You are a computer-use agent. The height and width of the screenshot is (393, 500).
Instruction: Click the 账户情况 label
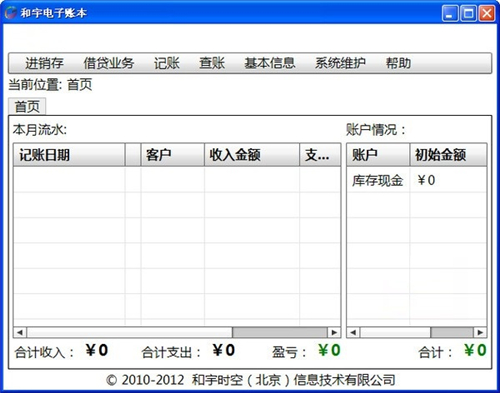tap(376, 130)
